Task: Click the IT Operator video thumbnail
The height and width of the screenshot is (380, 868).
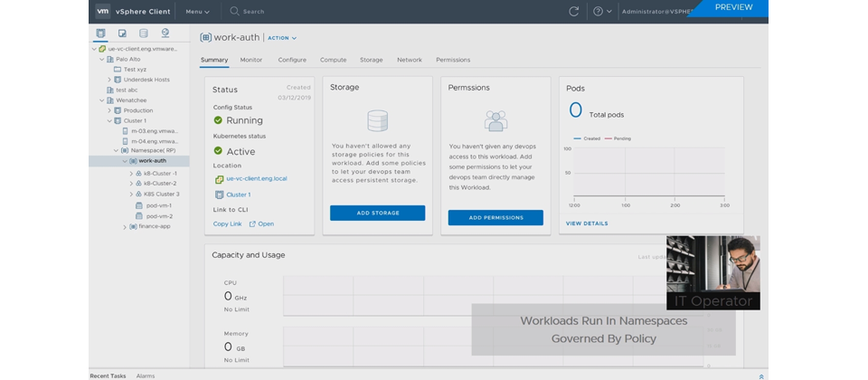Action: coord(713,272)
